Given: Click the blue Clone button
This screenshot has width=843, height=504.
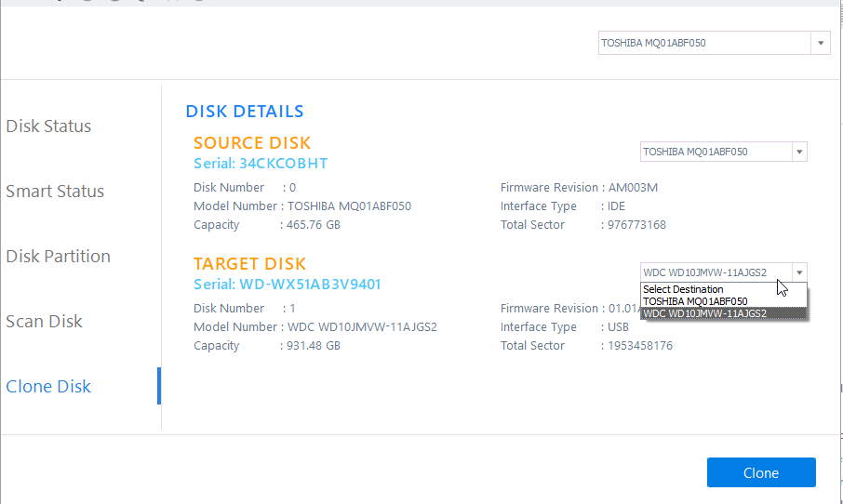Looking at the screenshot, I should tap(760, 472).
